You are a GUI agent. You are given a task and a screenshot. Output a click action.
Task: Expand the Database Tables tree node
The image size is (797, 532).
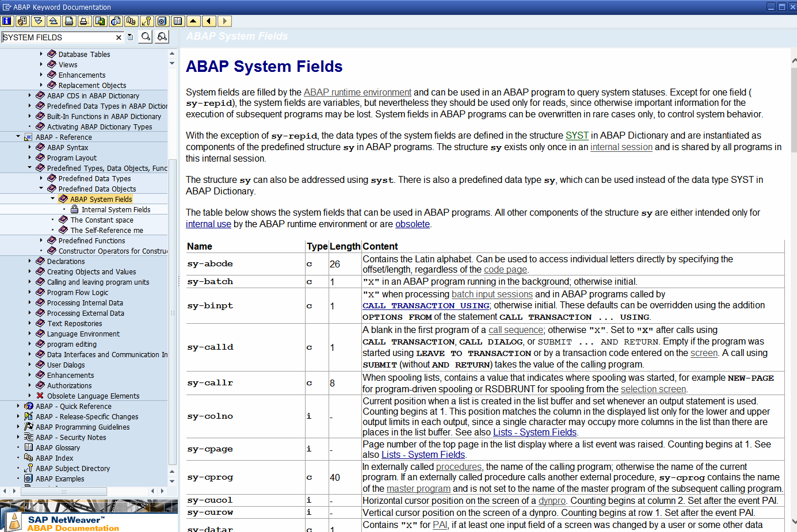[41, 54]
